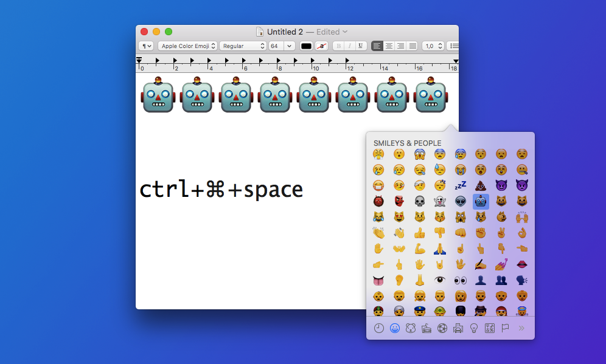Insert the face with medical mask emoji

click(x=378, y=186)
